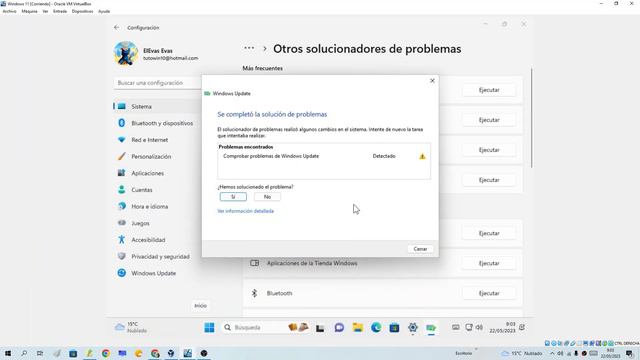This screenshot has height=360, width=640.
Task: Click host Windows Start button
Action: pos(8,353)
